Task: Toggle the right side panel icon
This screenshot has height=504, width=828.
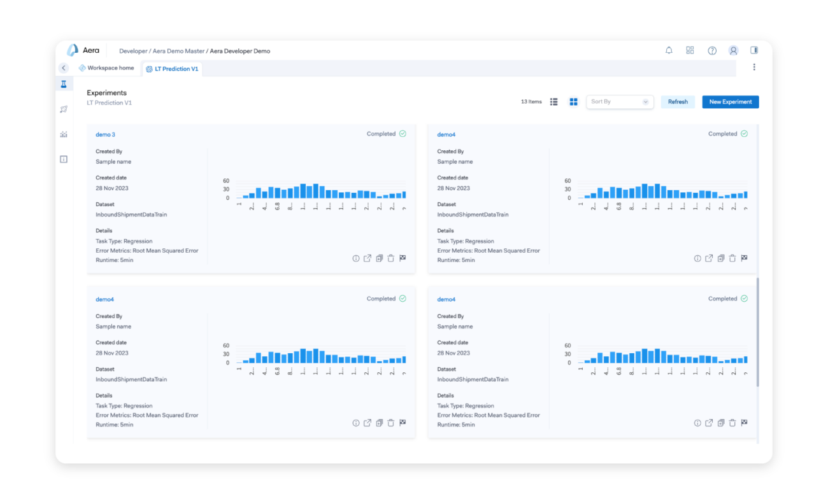Action: [754, 50]
